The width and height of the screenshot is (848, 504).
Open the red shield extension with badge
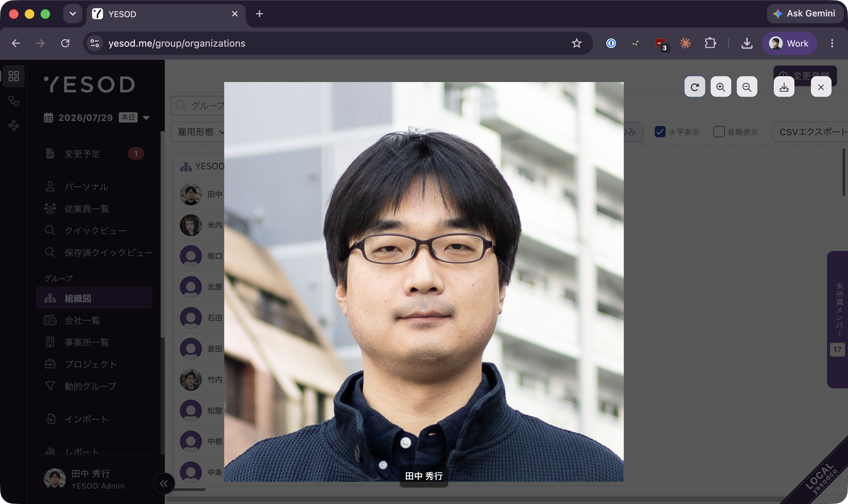coord(661,43)
